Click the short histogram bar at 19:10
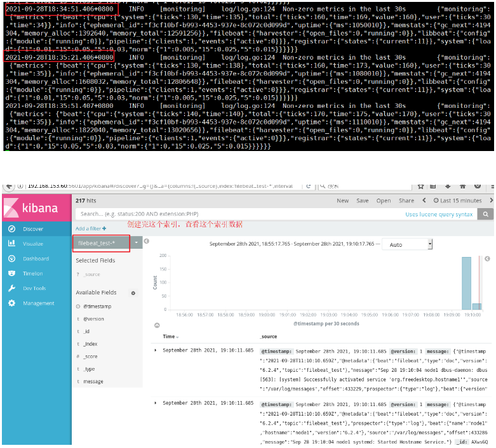This screenshot has width=496, height=448. pos(476,306)
